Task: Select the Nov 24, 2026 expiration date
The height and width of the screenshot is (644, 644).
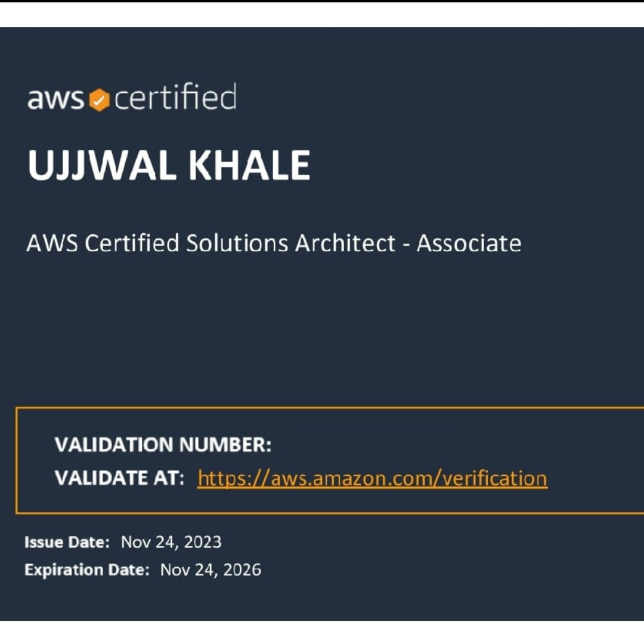Action: coord(210,570)
